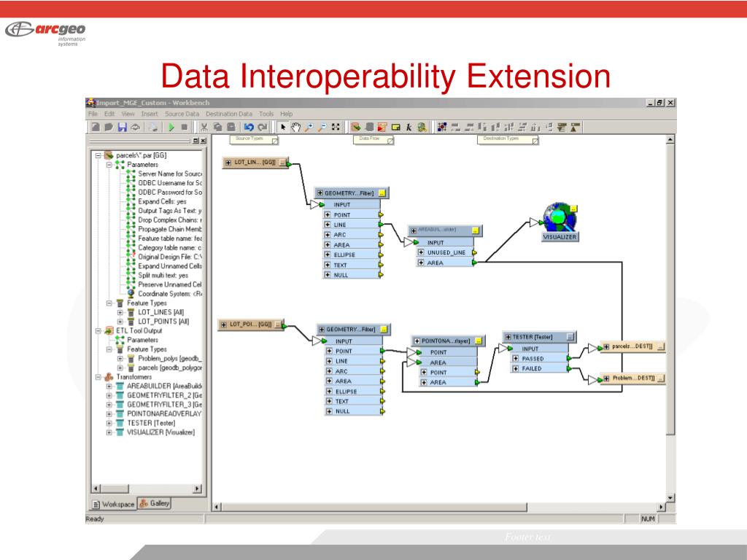
Task: Click the Stop translation square icon
Action: pos(185,127)
